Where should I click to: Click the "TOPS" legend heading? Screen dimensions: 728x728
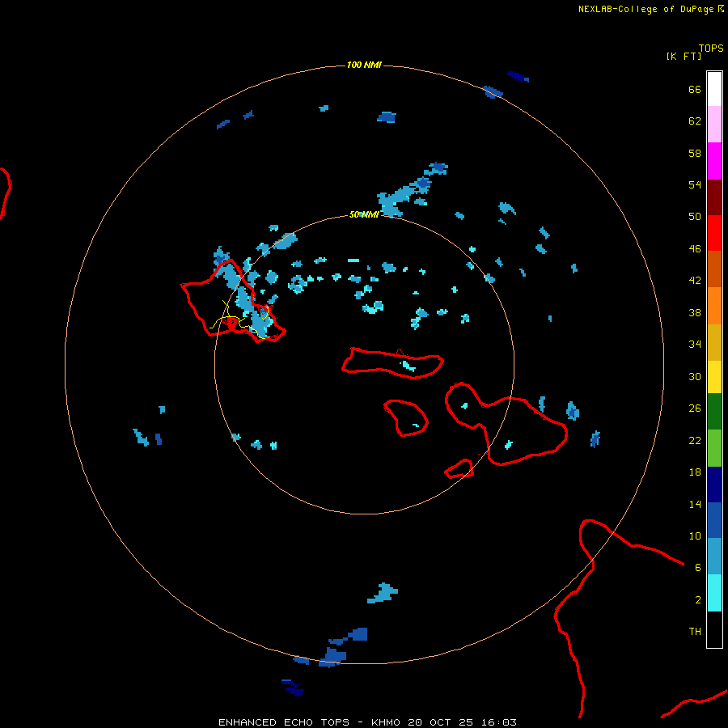(x=711, y=49)
